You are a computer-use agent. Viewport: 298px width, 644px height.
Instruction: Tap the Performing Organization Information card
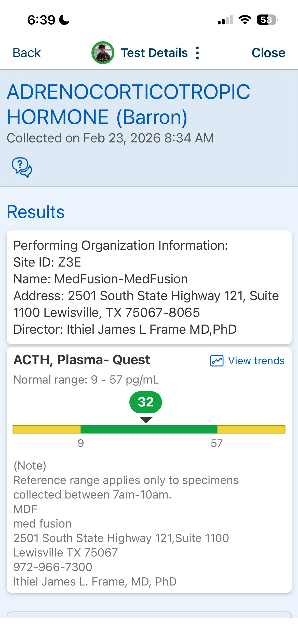[x=149, y=287]
